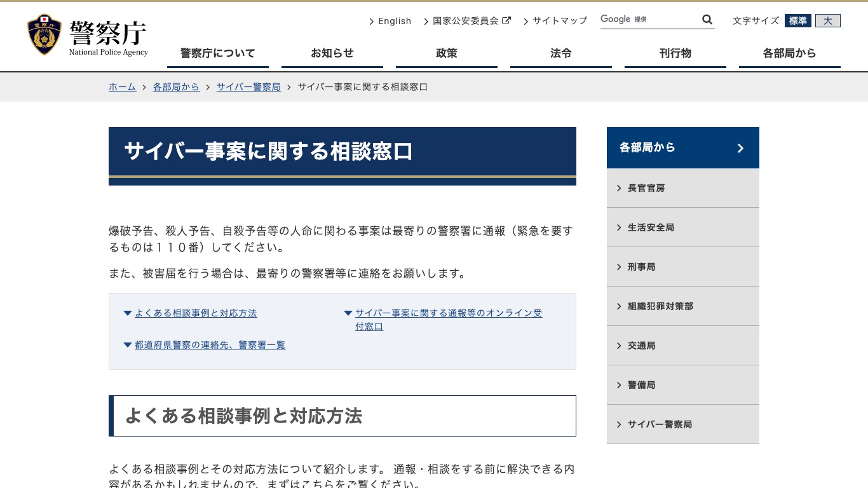Image resolution: width=868 pixels, height=488 pixels.
Task: Open the 刊行物 menu
Action: (x=675, y=54)
